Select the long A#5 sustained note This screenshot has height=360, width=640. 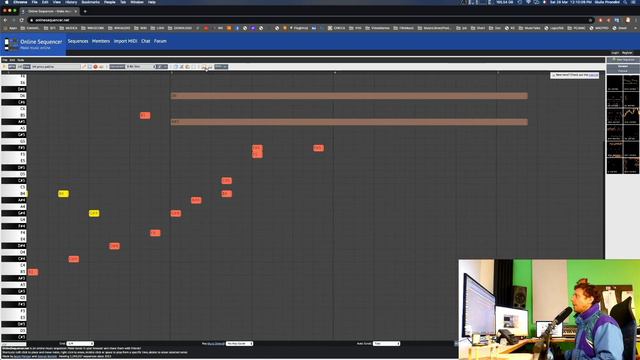(x=349, y=122)
